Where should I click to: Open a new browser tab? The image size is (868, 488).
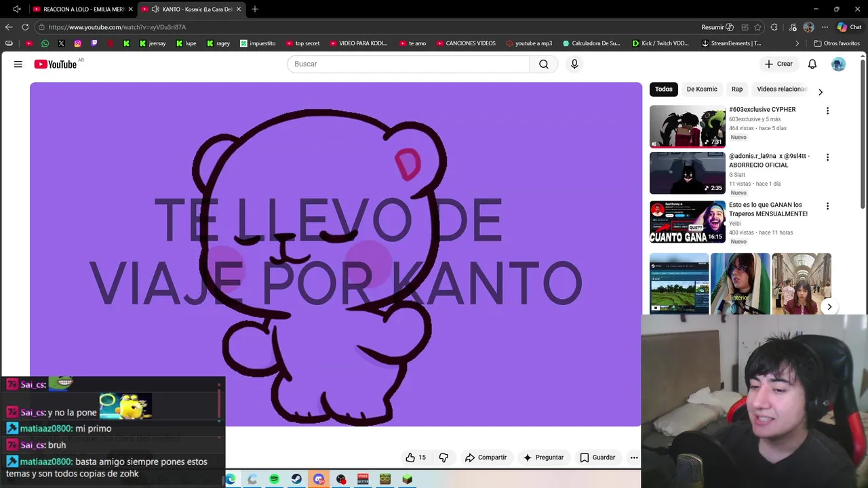click(x=255, y=9)
